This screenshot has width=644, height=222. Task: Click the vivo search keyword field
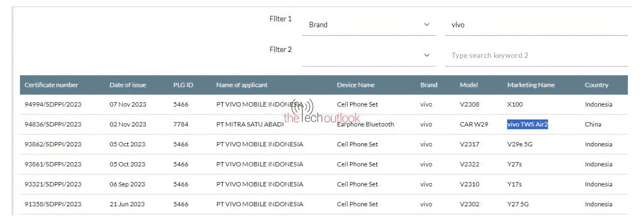(536, 25)
